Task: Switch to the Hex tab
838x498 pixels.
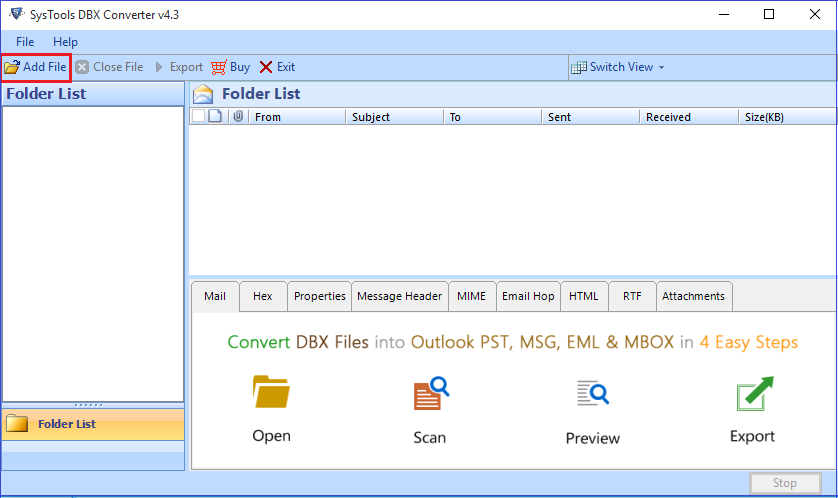Action: 263,296
